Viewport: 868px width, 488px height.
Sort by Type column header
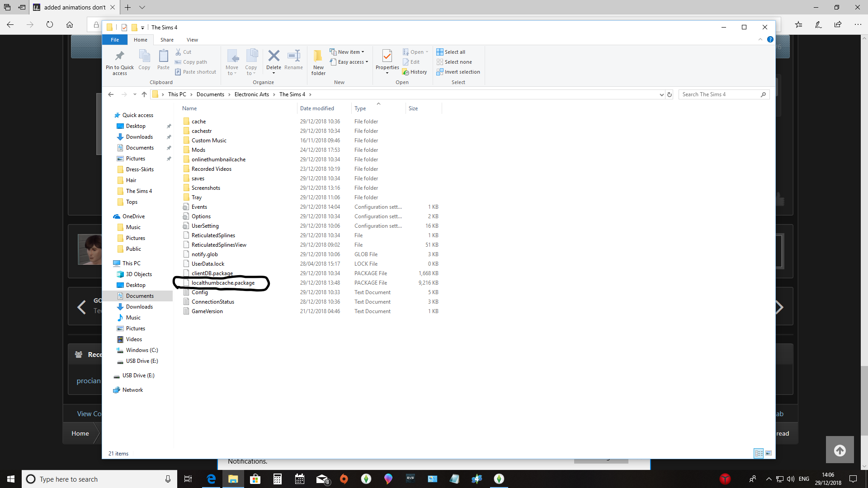pos(378,108)
